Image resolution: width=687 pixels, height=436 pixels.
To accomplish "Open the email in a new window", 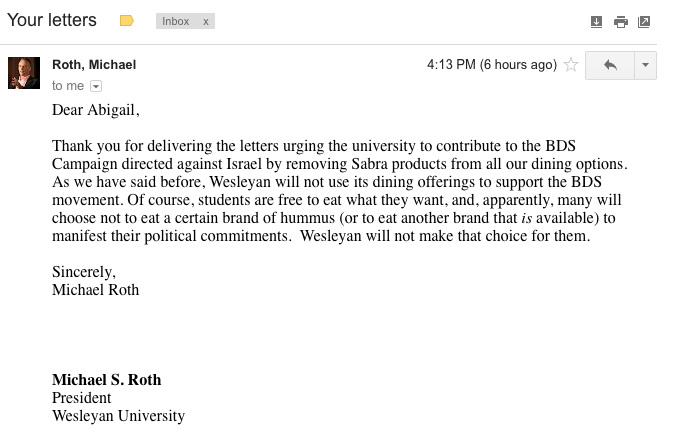I will (644, 21).
